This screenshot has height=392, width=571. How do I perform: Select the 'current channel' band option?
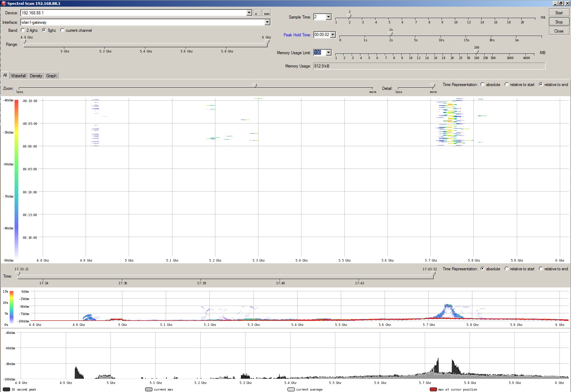pos(62,30)
